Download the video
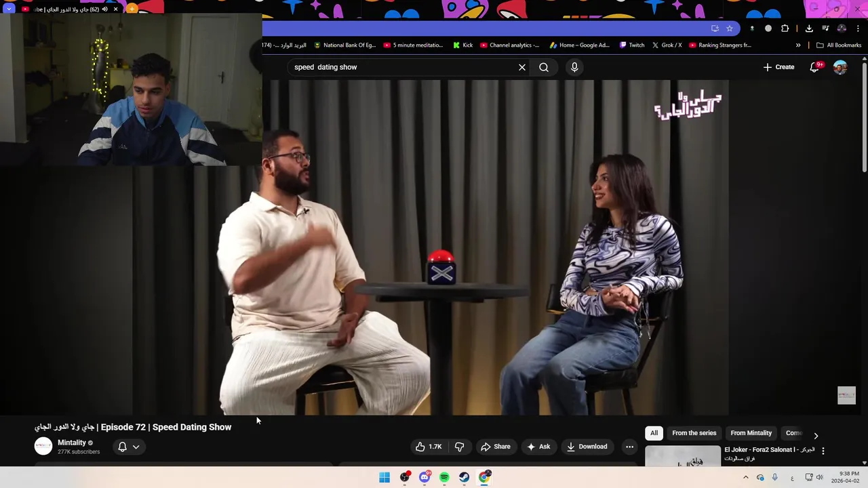This screenshot has height=488, width=868. (587, 447)
